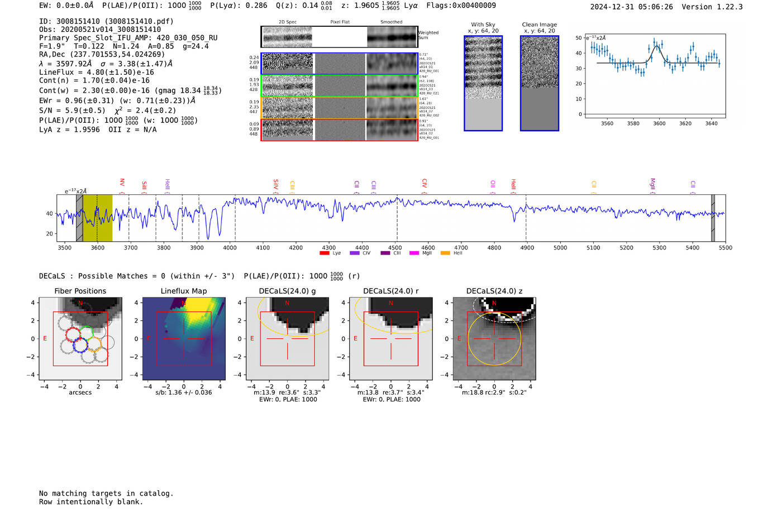Open the Lineflux Map plot
The height and width of the screenshot is (532, 782).
click(184, 339)
